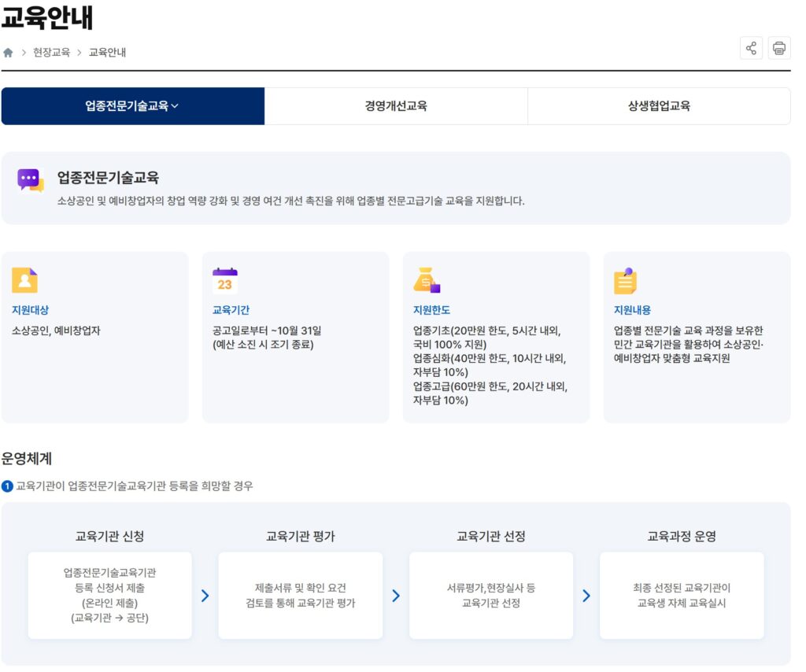Click the text 공고일로부터 ~10월 31일
This screenshot has width=806, height=672.
267,330
